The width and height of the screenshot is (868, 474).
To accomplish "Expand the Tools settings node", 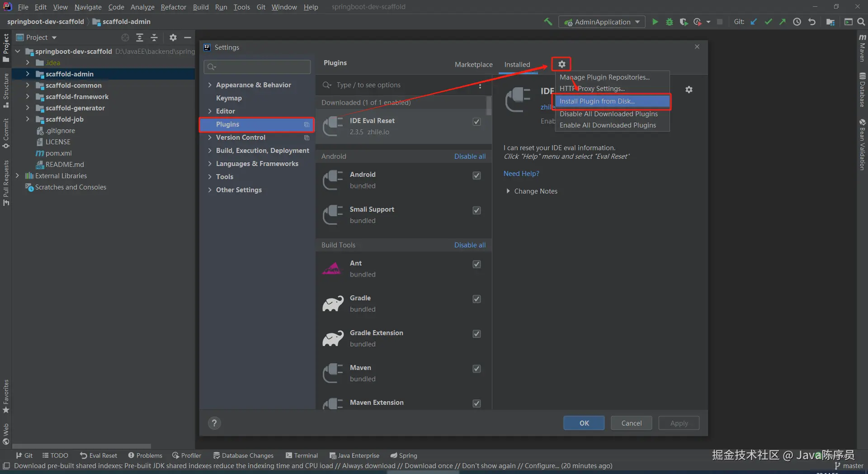I will (x=210, y=177).
